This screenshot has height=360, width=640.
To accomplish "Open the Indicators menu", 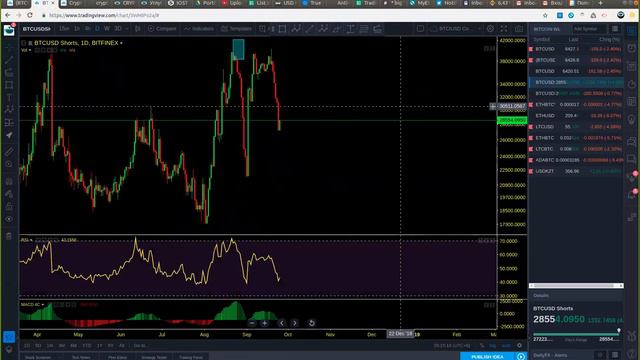I will pos(199,29).
